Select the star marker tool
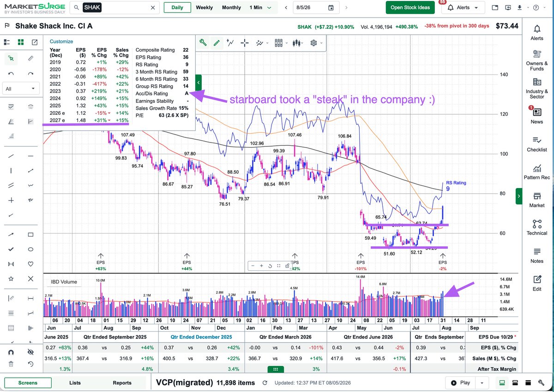The width and height of the screenshot is (554, 392). [11, 279]
